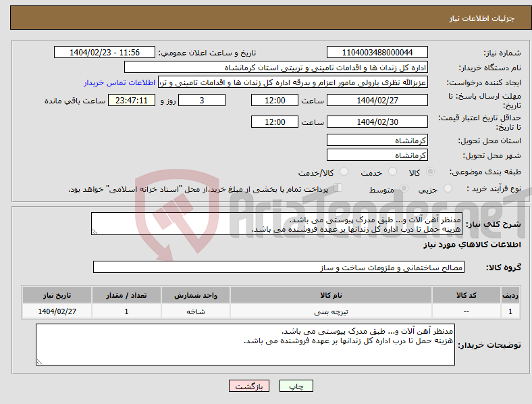Click the تیرچه بتنی item name cell

(331, 311)
